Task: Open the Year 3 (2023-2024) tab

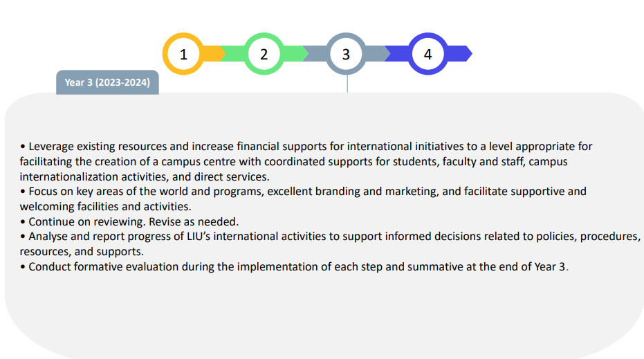Action: tap(107, 82)
